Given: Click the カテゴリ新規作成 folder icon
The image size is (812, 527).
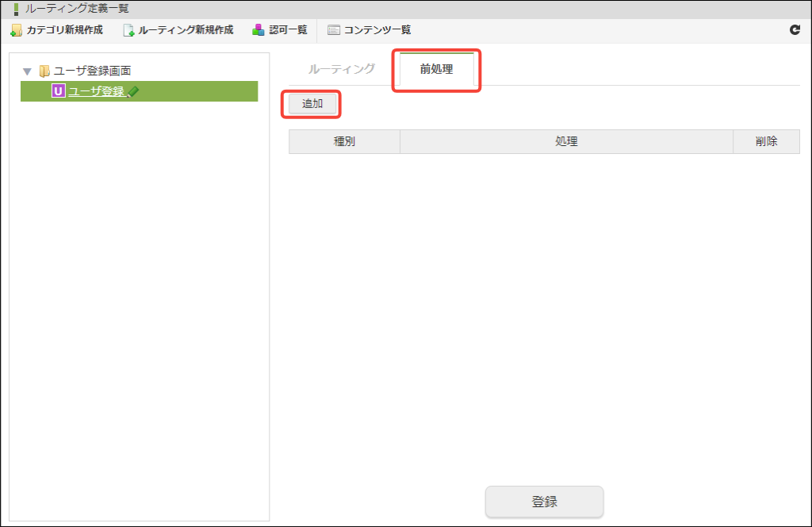Looking at the screenshot, I should [16, 30].
